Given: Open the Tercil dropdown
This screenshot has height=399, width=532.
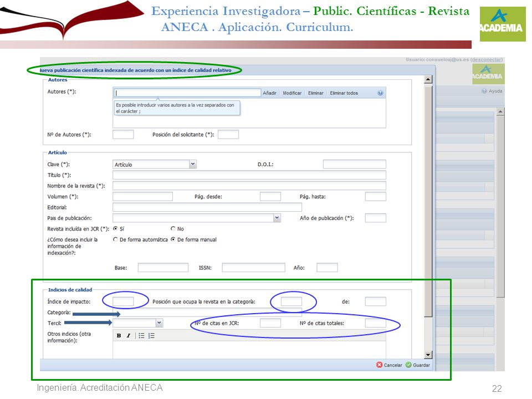Looking at the screenshot, I should point(159,323).
